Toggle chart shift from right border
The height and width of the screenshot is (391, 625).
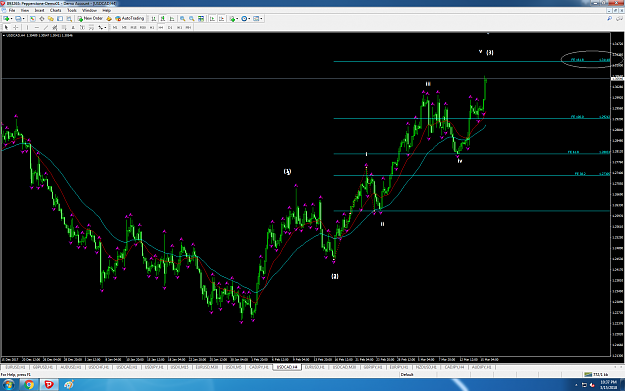pyautogui.click(x=221, y=18)
